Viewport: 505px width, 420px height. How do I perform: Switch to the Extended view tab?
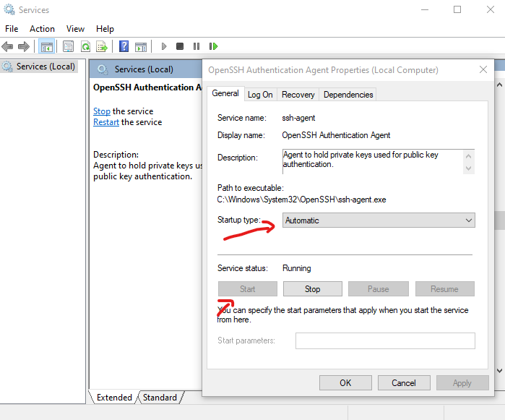(x=114, y=397)
